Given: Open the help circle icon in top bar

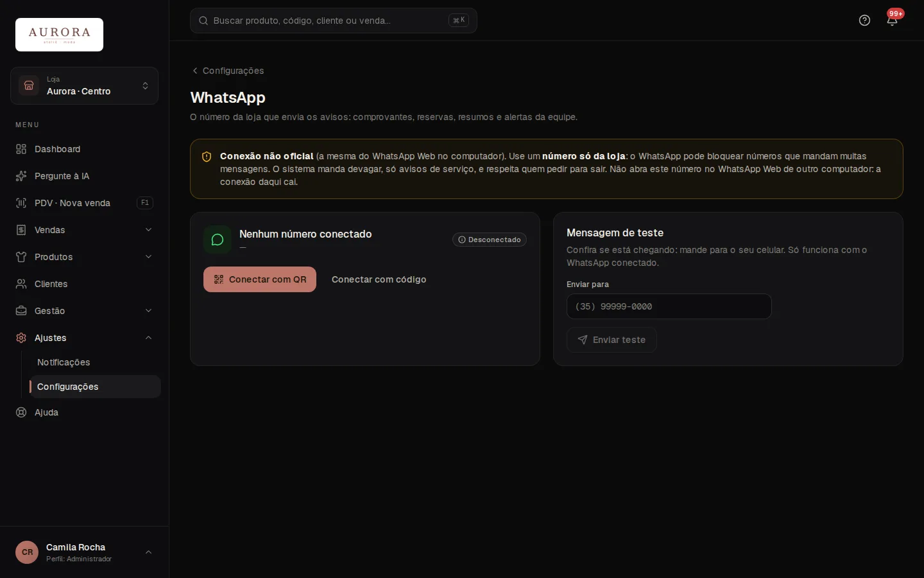Looking at the screenshot, I should pos(864,21).
